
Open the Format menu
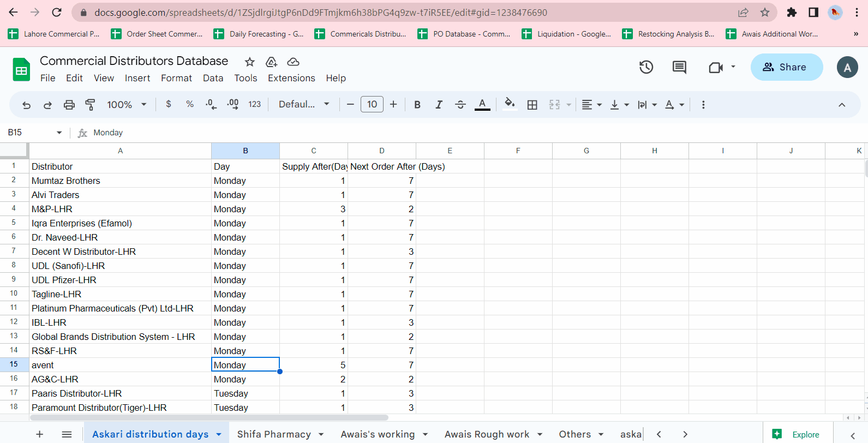176,78
